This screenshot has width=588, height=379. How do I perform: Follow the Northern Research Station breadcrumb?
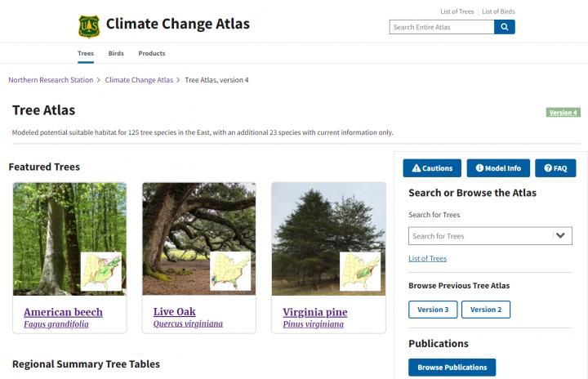point(50,80)
